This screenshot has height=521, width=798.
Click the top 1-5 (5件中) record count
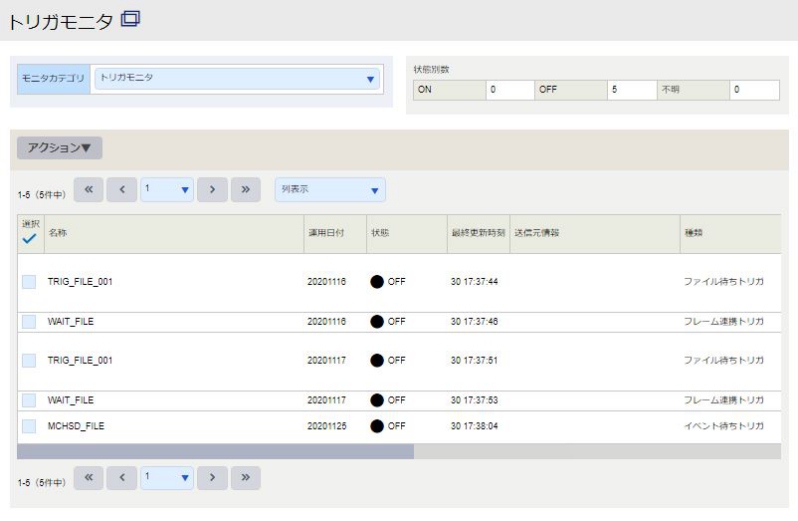coord(42,195)
